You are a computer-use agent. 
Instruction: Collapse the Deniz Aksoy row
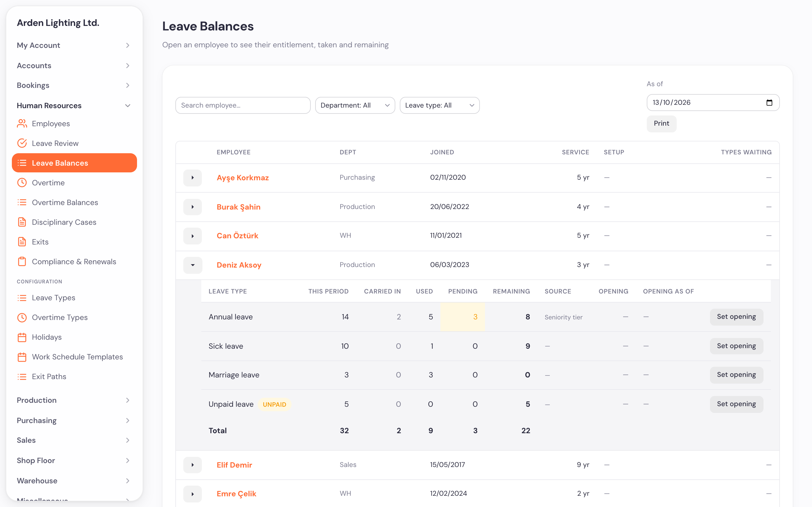tap(193, 265)
